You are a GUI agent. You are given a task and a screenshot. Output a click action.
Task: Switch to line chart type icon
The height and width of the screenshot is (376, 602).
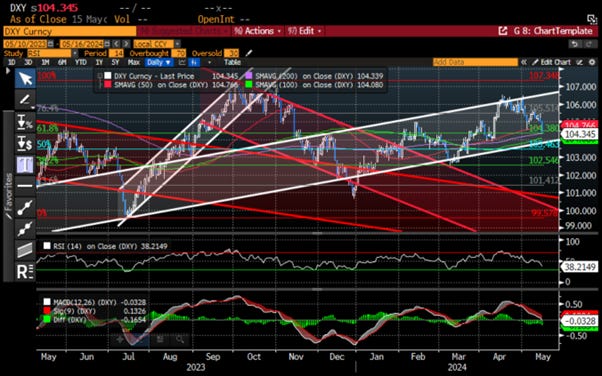182,62
